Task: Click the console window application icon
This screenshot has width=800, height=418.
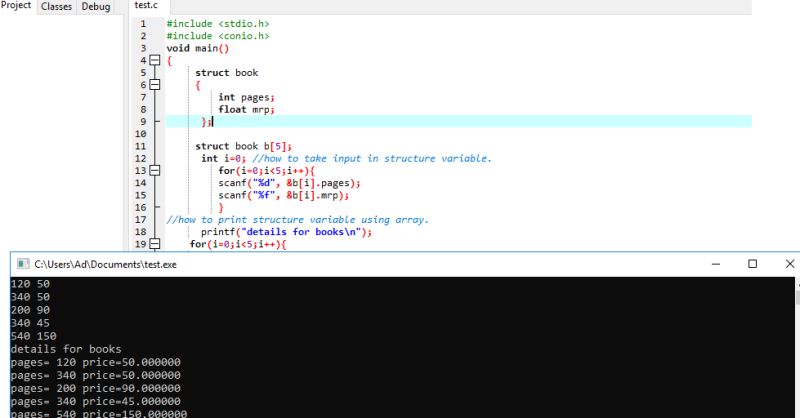Action: pyautogui.click(x=23, y=264)
